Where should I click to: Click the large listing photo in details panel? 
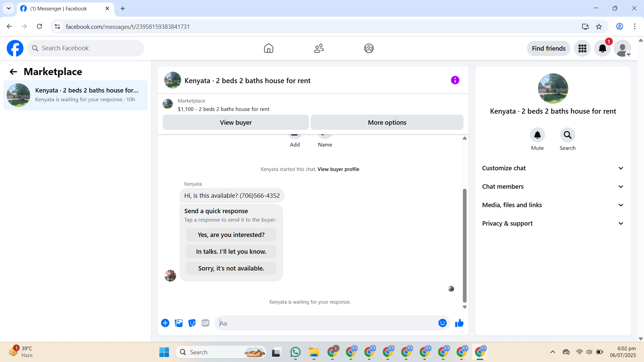pos(553,88)
